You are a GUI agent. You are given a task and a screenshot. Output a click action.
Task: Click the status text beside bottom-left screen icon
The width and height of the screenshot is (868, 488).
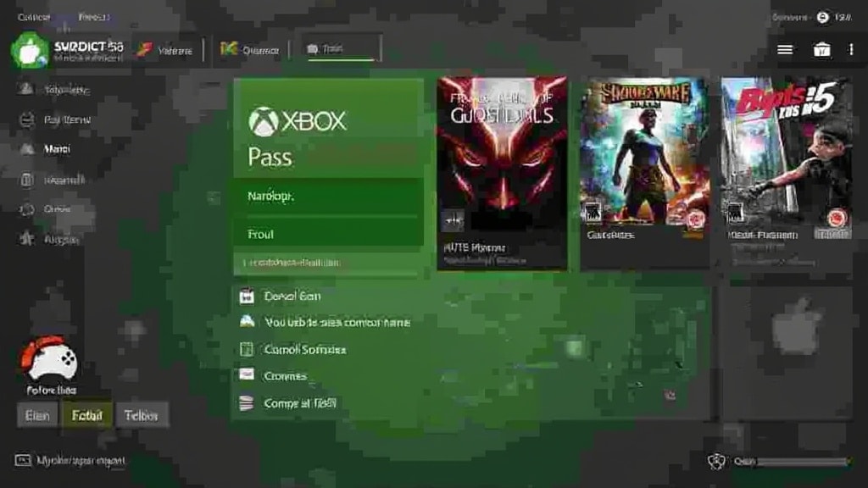(x=81, y=460)
